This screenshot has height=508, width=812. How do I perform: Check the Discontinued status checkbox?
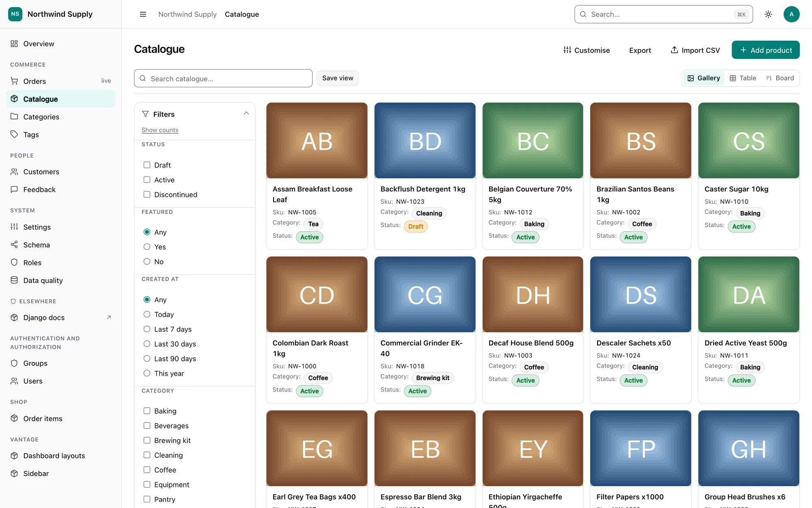(x=147, y=194)
